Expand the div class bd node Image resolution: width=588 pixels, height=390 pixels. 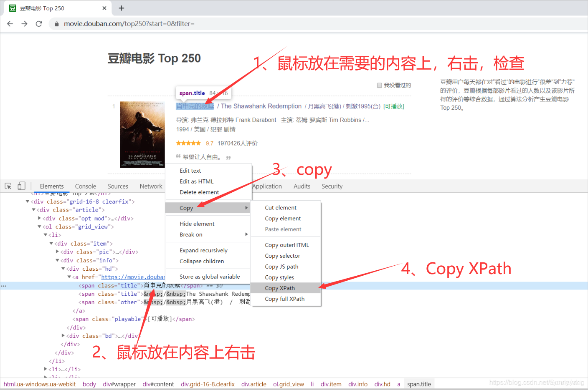[x=63, y=336]
